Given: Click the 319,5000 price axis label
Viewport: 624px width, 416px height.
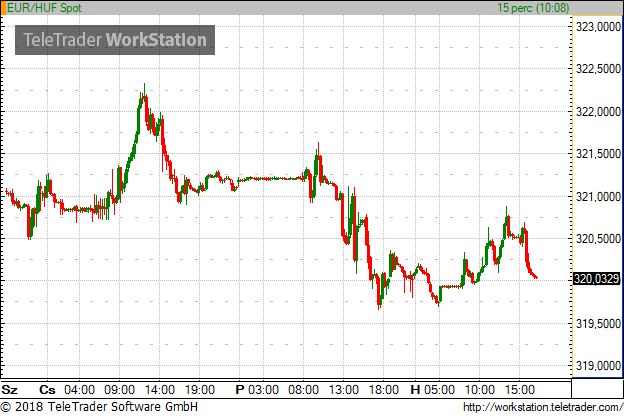Looking at the screenshot, I should tap(598, 324).
